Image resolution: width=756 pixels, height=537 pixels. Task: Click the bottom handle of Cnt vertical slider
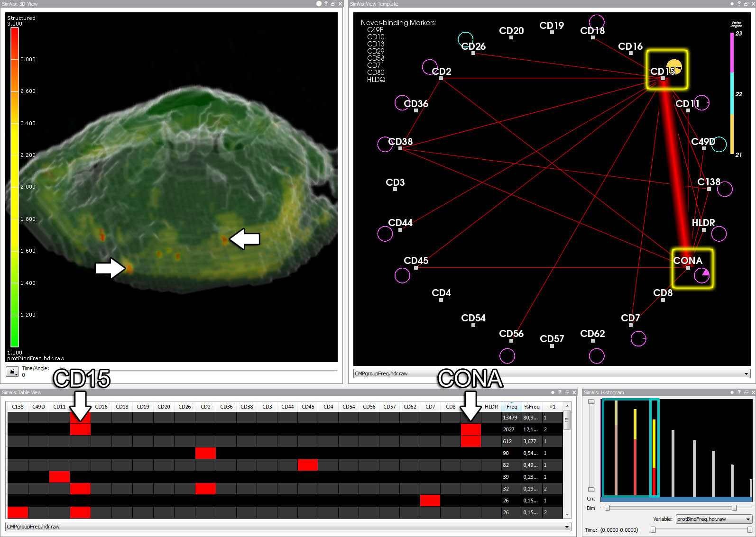591,490
